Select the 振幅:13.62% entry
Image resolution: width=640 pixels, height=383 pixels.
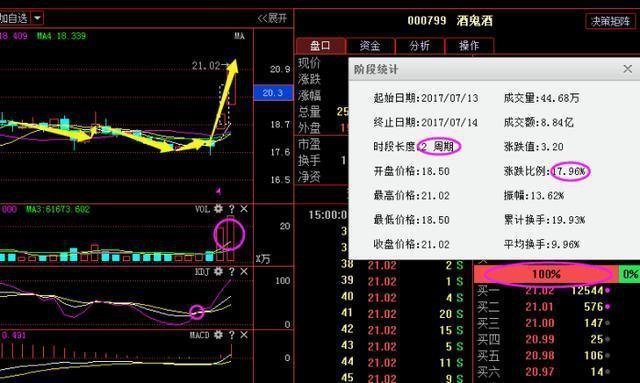[x=534, y=196]
